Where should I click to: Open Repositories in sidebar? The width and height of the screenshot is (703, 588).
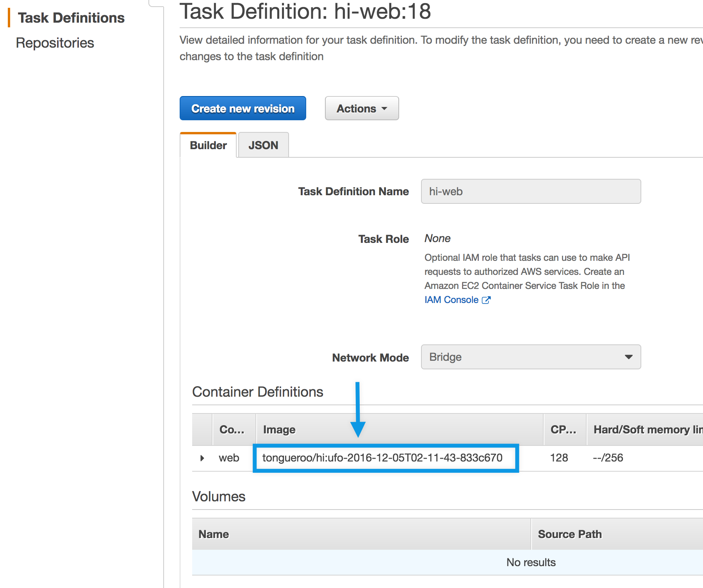click(x=55, y=43)
